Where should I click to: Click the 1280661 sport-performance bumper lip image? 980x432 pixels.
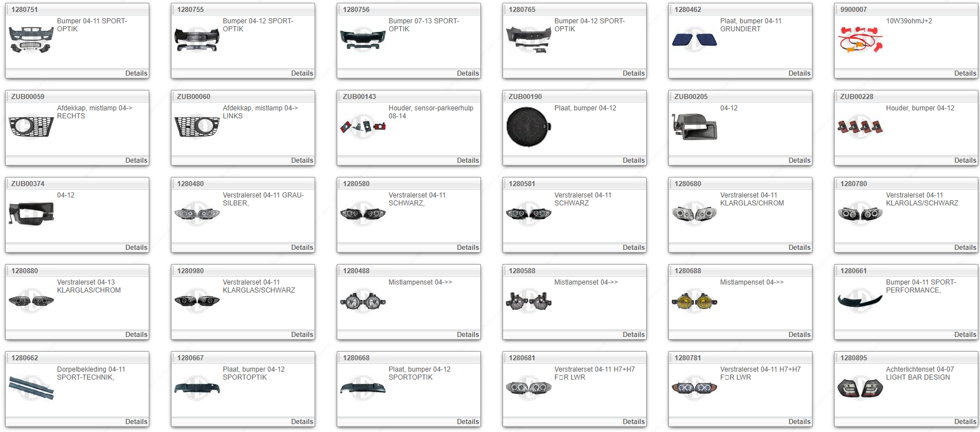pos(860,302)
